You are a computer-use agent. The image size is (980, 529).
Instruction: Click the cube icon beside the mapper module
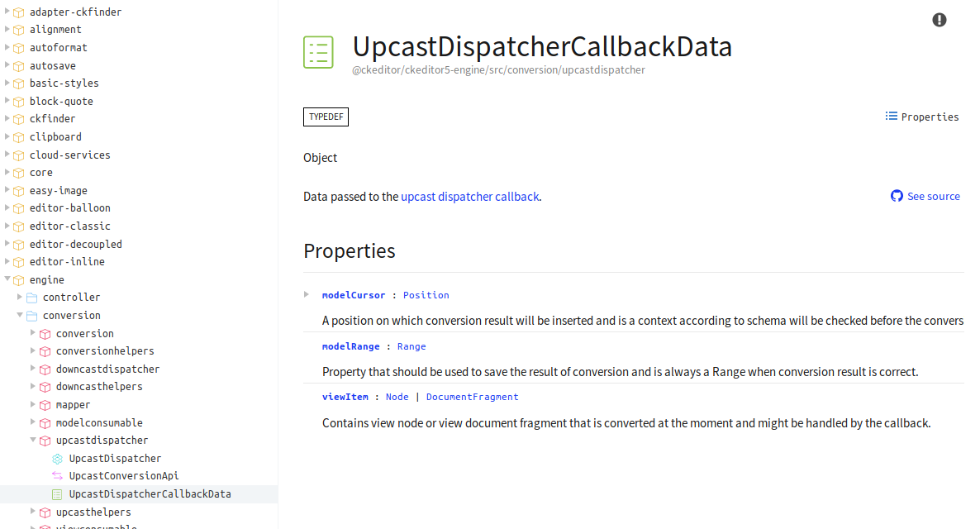pyautogui.click(x=45, y=404)
